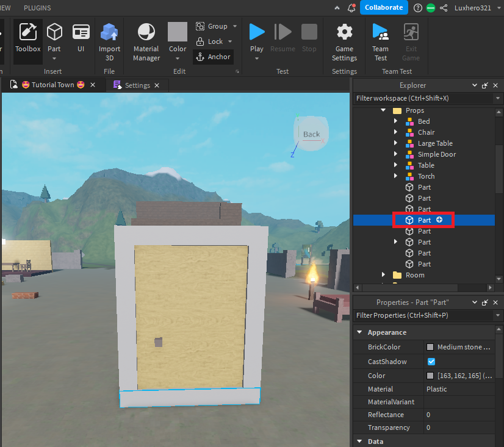Toggle the Anchor state of the part

click(213, 57)
